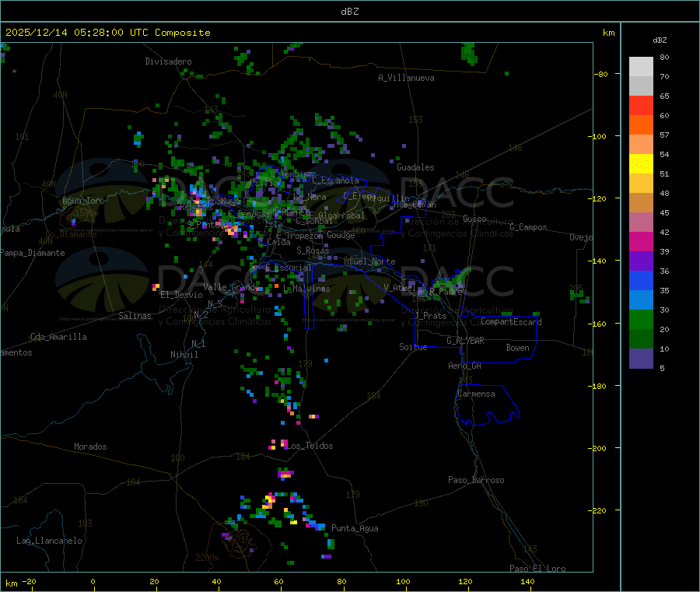Click the El_Desvio location label
Screen dimensions: 700x592
[182, 295]
